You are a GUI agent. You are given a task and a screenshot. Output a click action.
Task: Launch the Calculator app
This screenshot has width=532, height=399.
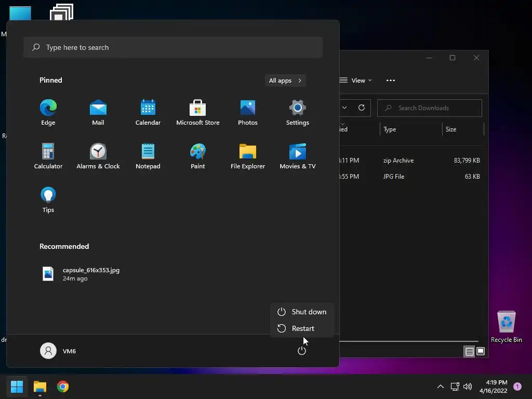click(48, 156)
